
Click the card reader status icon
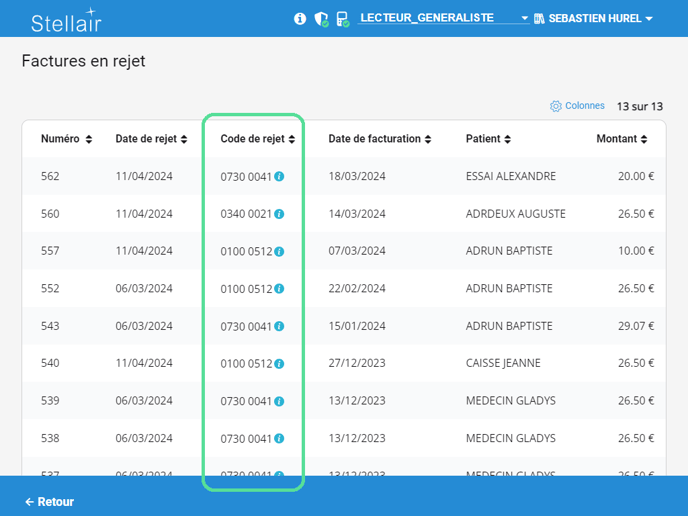click(x=342, y=19)
